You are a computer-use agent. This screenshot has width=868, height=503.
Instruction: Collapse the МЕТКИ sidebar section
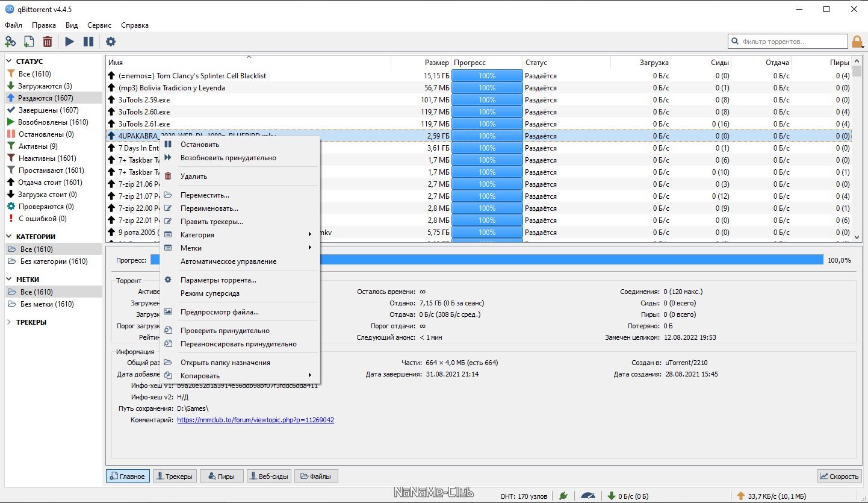pyautogui.click(x=10, y=280)
